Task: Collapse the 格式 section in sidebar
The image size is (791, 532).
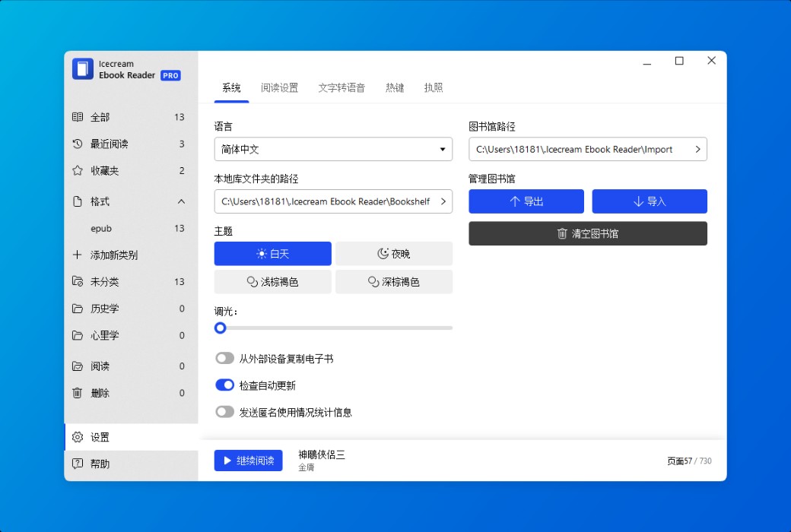Action: [181, 202]
